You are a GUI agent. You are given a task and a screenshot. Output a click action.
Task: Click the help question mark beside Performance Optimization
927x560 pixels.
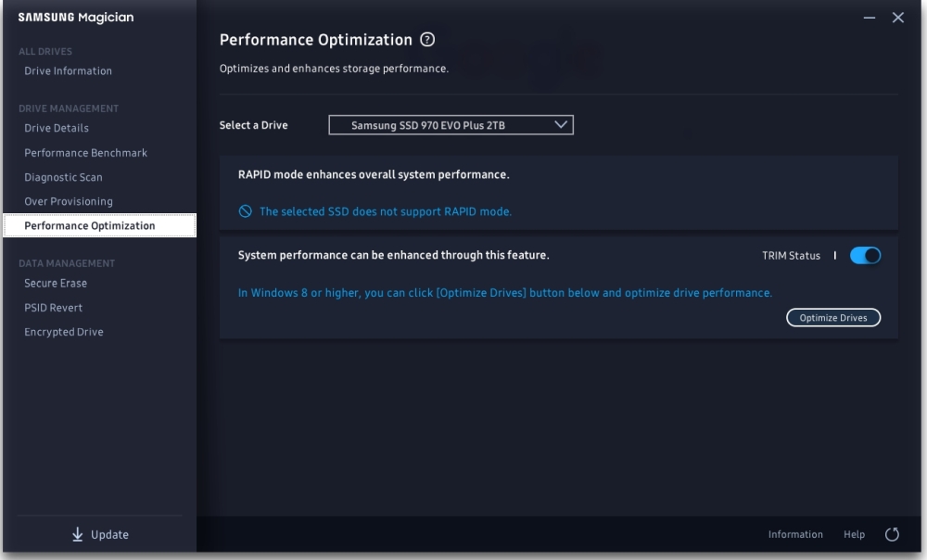[427, 40]
